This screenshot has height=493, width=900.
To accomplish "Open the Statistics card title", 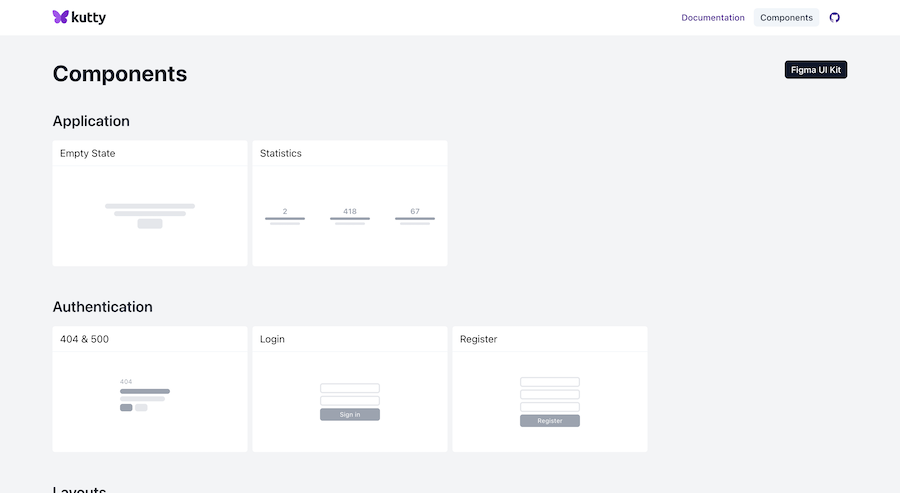I will pos(281,153).
